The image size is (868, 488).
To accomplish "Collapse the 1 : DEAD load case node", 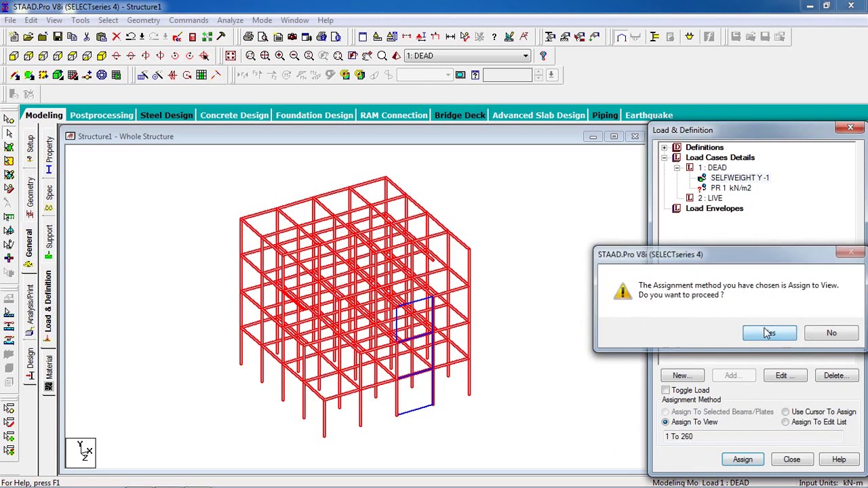I will pyautogui.click(x=677, y=167).
